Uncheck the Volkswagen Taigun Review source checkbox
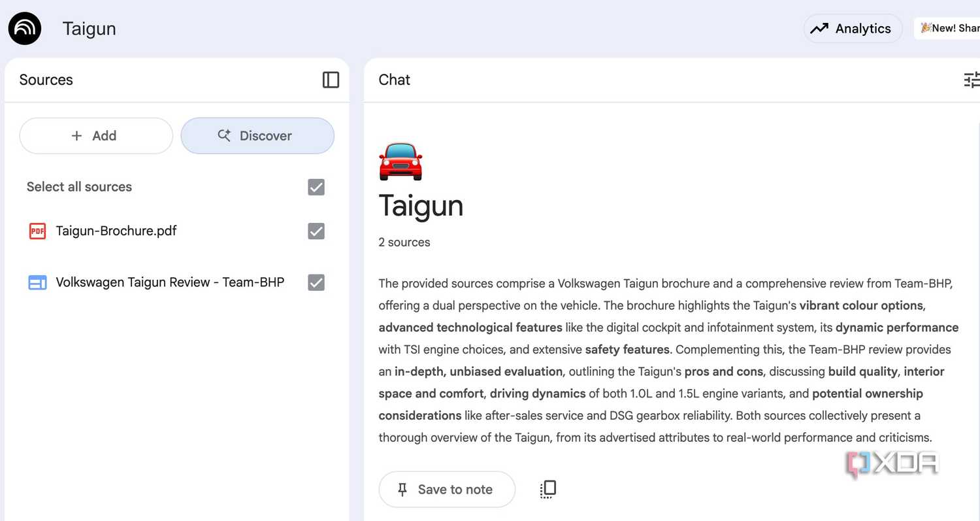 (x=316, y=282)
